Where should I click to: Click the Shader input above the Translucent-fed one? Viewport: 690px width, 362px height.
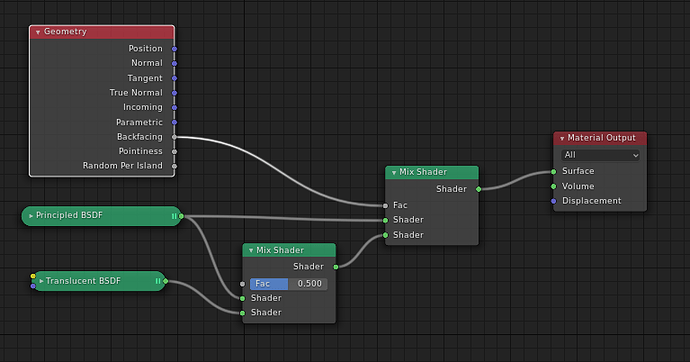242,298
